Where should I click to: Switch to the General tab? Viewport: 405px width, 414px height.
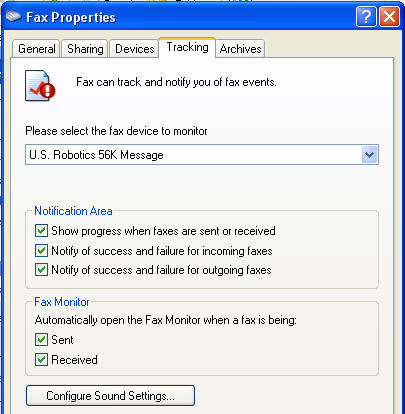pyautogui.click(x=37, y=49)
